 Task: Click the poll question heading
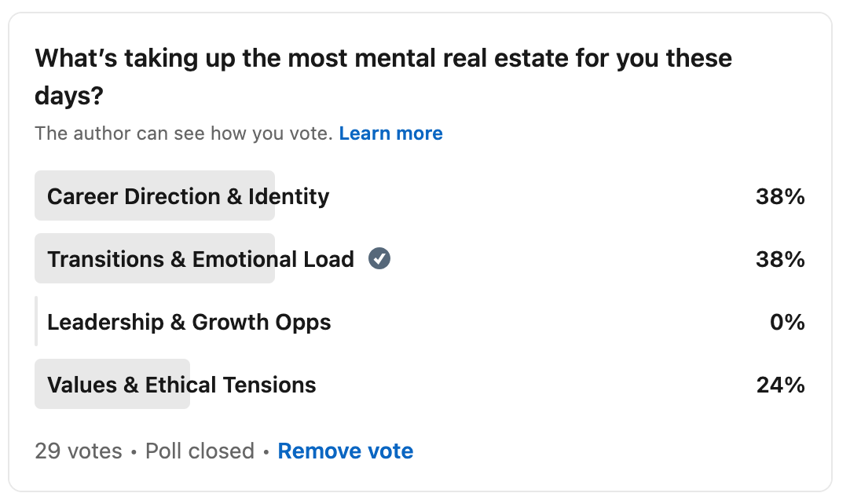(x=383, y=59)
